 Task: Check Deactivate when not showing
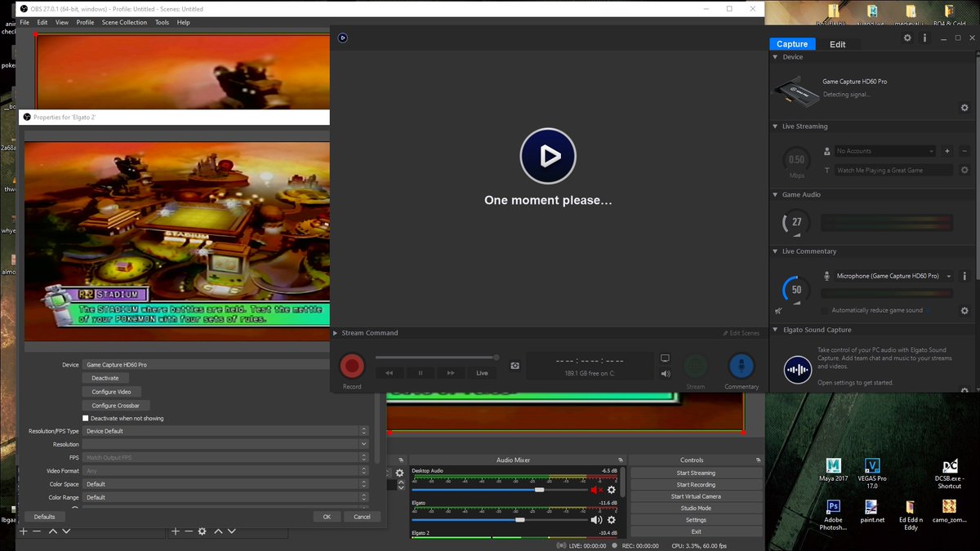(x=85, y=418)
